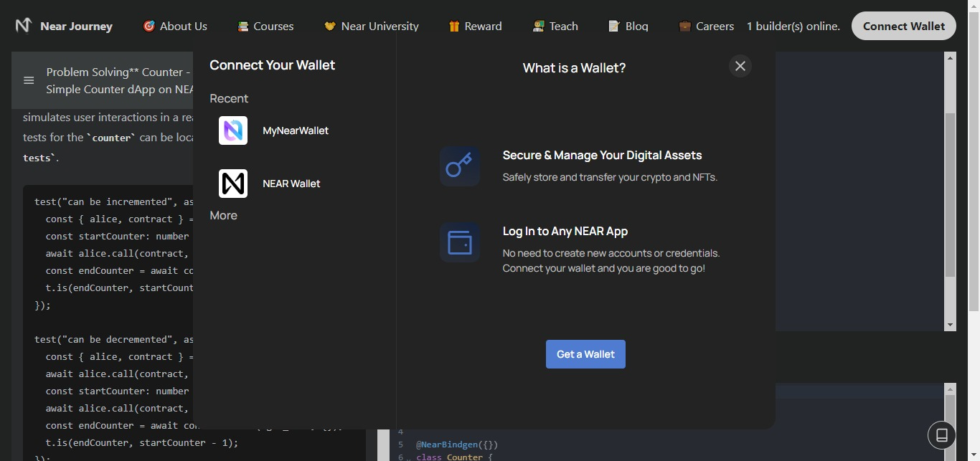The height and width of the screenshot is (461, 980).
Task: Choose the MyNearWallet option label
Action: click(x=296, y=130)
